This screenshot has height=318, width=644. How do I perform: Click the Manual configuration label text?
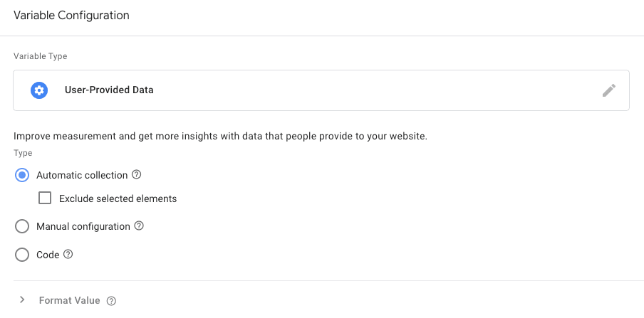pos(83,226)
